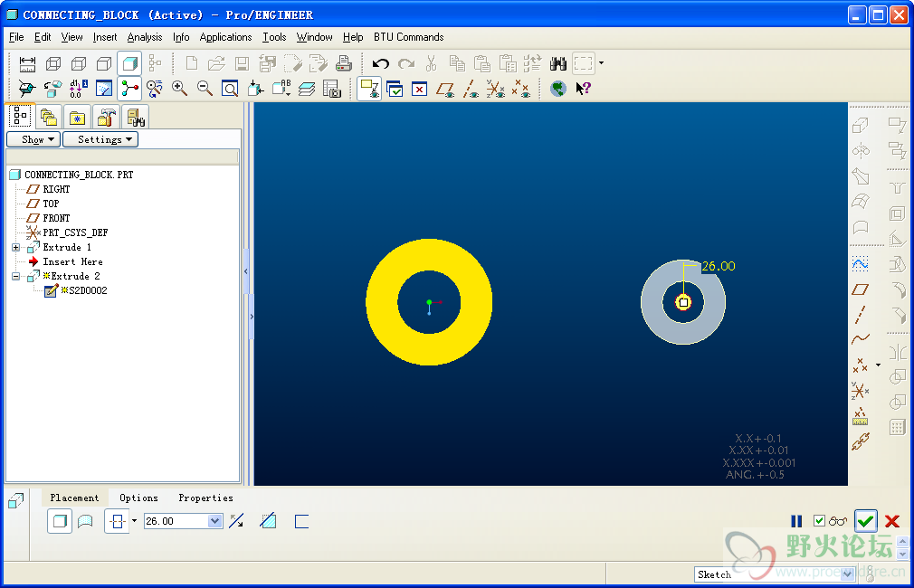Open the datum point flyout arrow

coord(879,365)
